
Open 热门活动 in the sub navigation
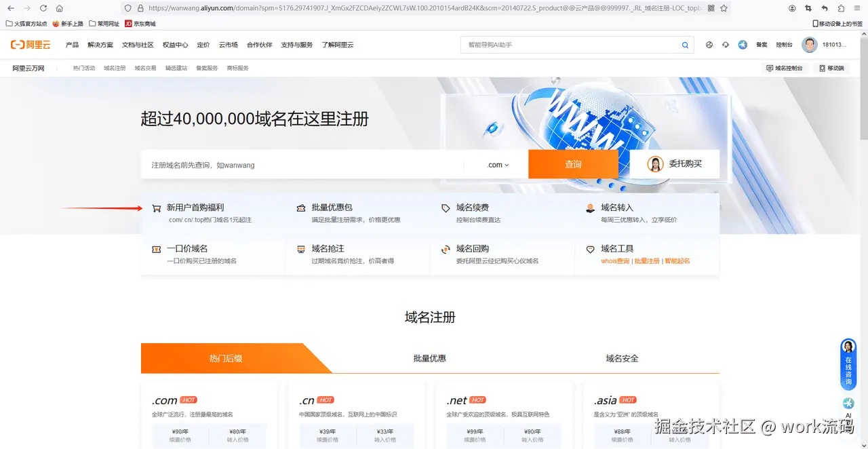pos(84,68)
